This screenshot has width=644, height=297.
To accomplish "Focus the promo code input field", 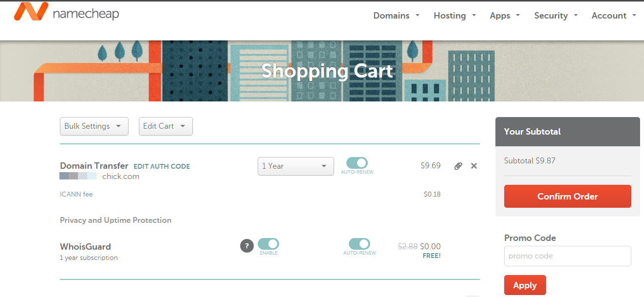I will coord(568,256).
